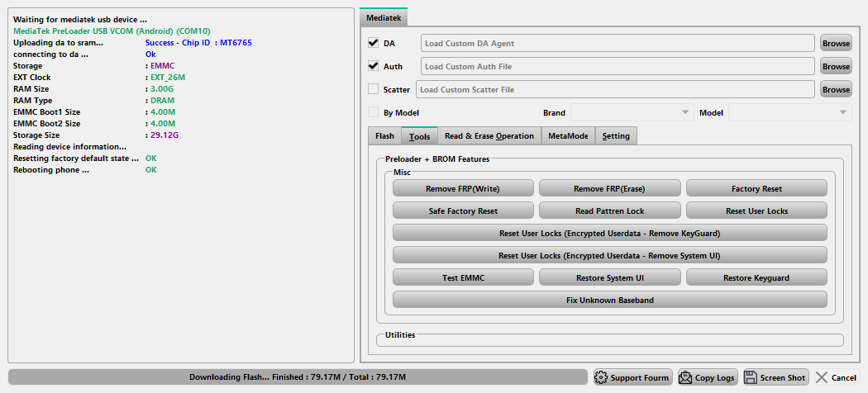Click the Resetting factory default state line
Image resolution: width=868 pixels, height=393 pixels.
84,158
